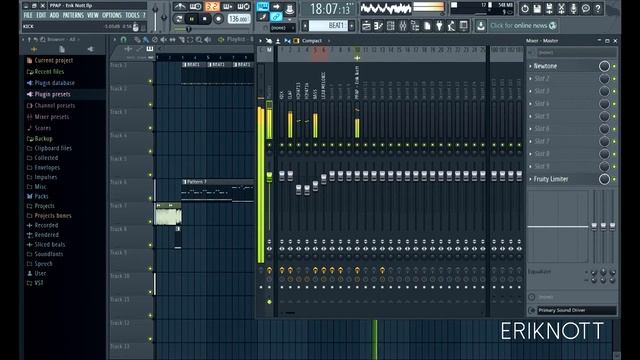Click the one-click recording microphone icon
This screenshot has width=640, height=360.
coord(573,8)
